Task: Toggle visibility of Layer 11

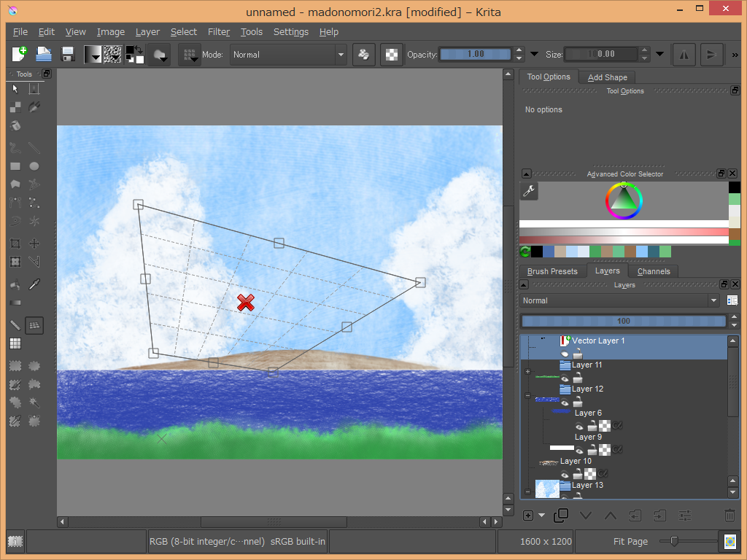Action: 565,378
